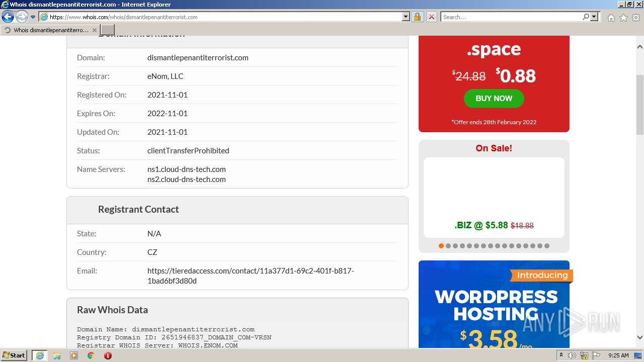644x362 pixels.
Task: Click the Registrar WHOIS Server raw line
Action: pyautogui.click(x=157, y=345)
